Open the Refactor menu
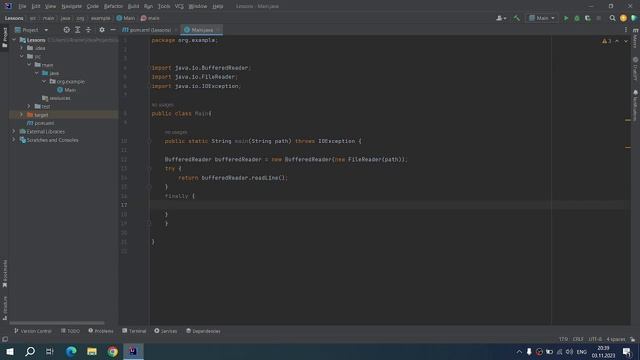This screenshot has width=640, height=360. (x=113, y=6)
